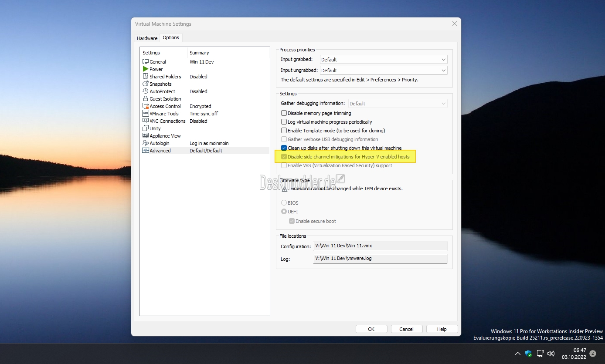Click the Access Control icon
The height and width of the screenshot is (364, 605).
click(x=146, y=106)
